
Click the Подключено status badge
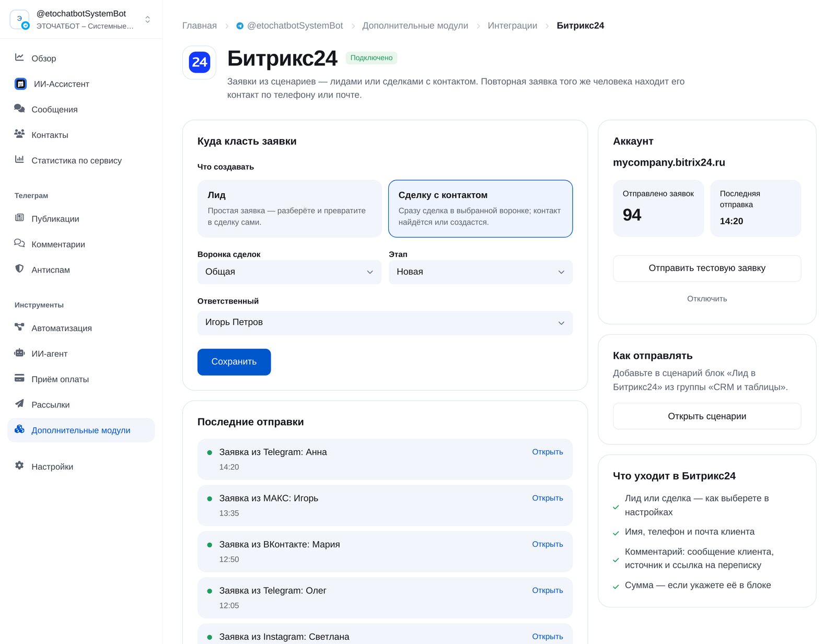[x=371, y=58]
